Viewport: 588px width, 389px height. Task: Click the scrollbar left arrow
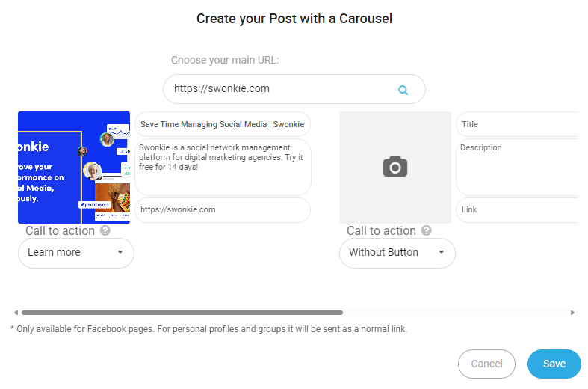(x=16, y=313)
